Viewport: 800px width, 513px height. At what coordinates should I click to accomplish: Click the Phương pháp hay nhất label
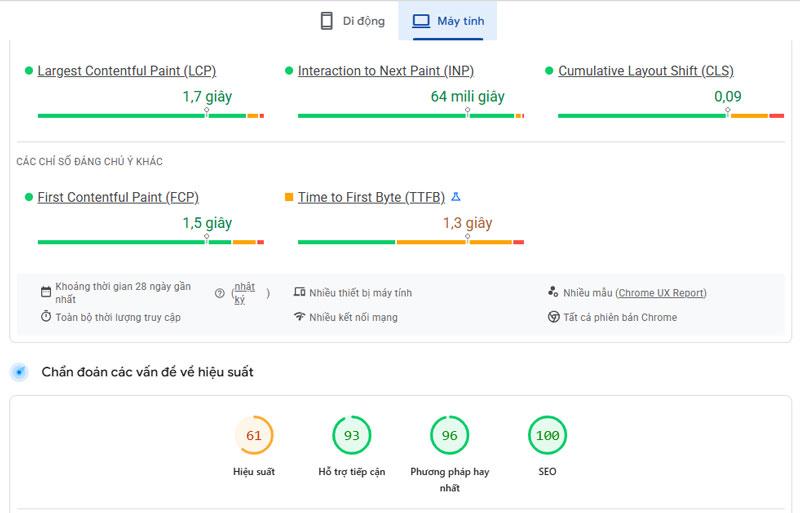pos(449,480)
